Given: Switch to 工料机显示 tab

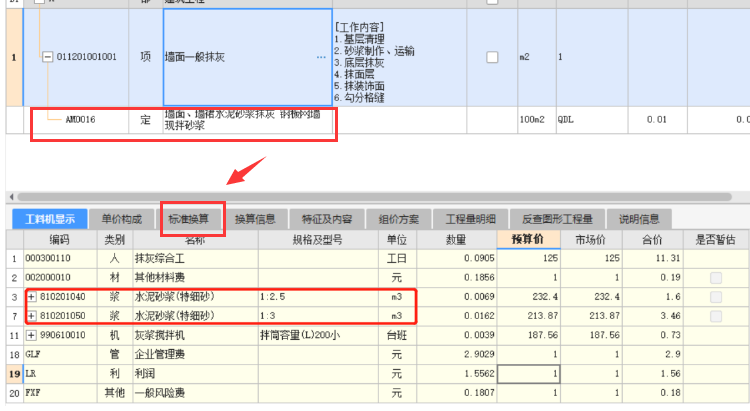Looking at the screenshot, I should (50, 219).
